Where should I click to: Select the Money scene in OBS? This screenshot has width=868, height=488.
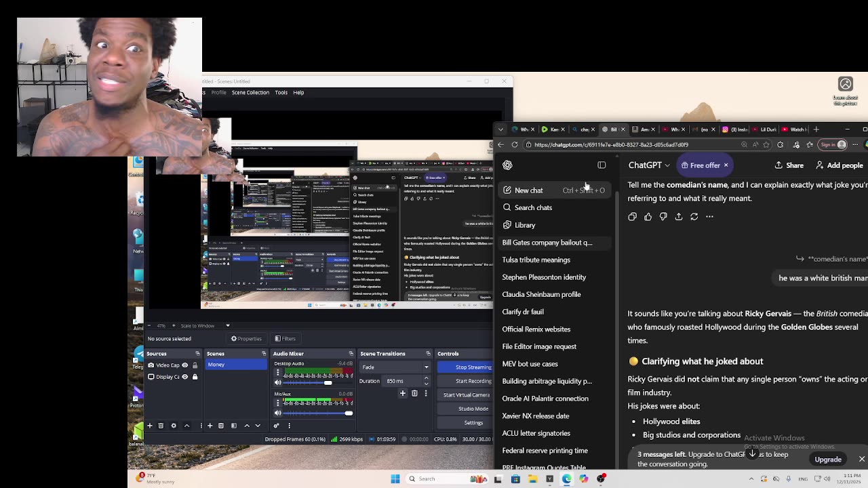(236, 365)
